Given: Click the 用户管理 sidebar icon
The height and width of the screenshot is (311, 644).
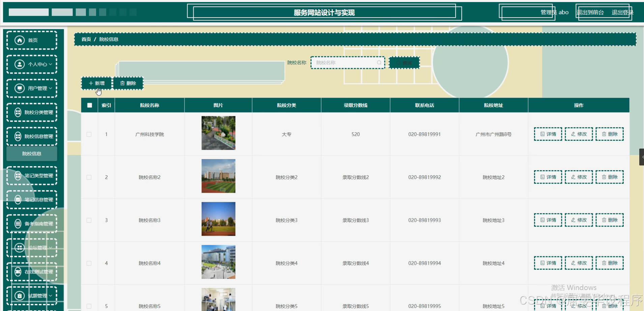Looking at the screenshot, I should [x=20, y=88].
